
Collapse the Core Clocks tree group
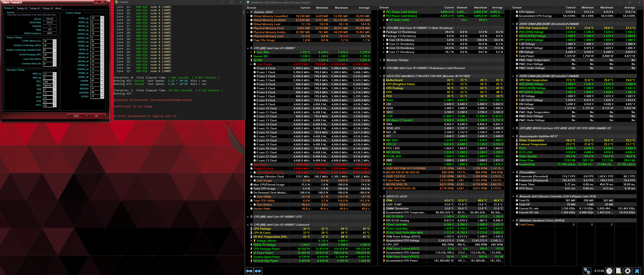251,64
